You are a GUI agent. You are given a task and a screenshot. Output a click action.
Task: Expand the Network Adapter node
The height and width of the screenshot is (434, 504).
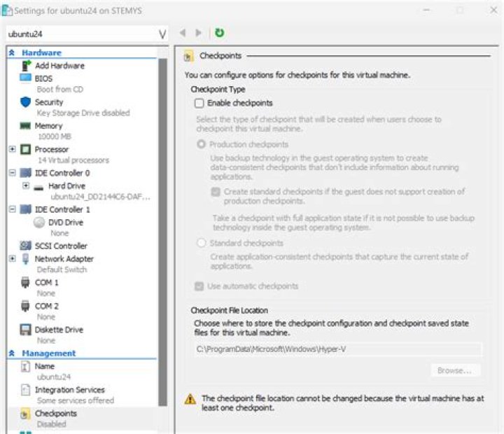[12, 258]
